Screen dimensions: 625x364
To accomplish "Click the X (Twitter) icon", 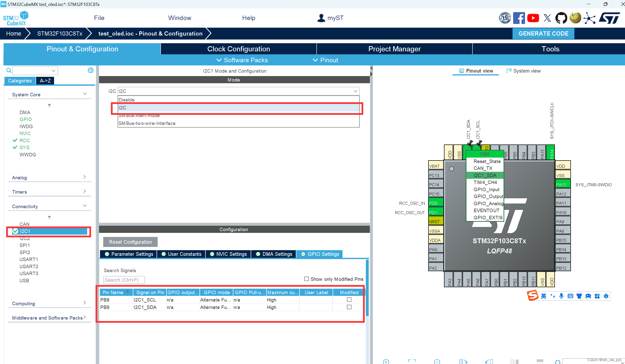I will 547,18.
